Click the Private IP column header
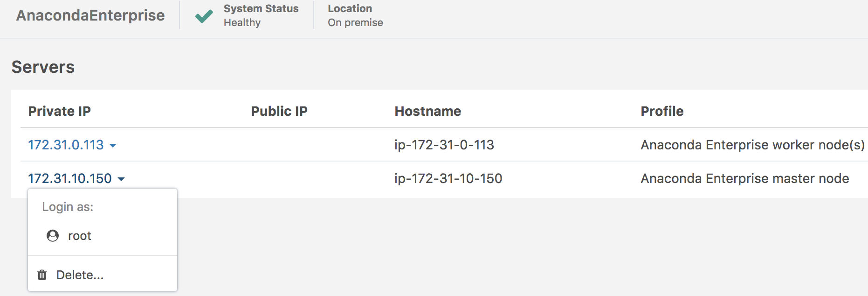This screenshot has height=296, width=868. 60,111
